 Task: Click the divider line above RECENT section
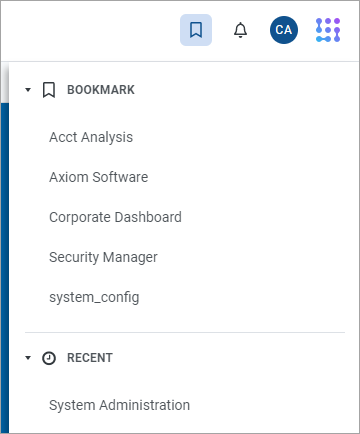[x=185, y=332]
